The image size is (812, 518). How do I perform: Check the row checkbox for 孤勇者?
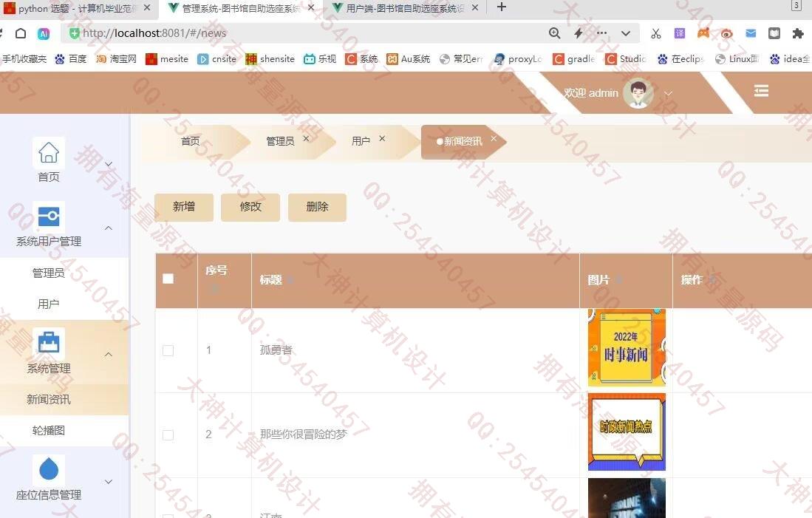point(168,351)
